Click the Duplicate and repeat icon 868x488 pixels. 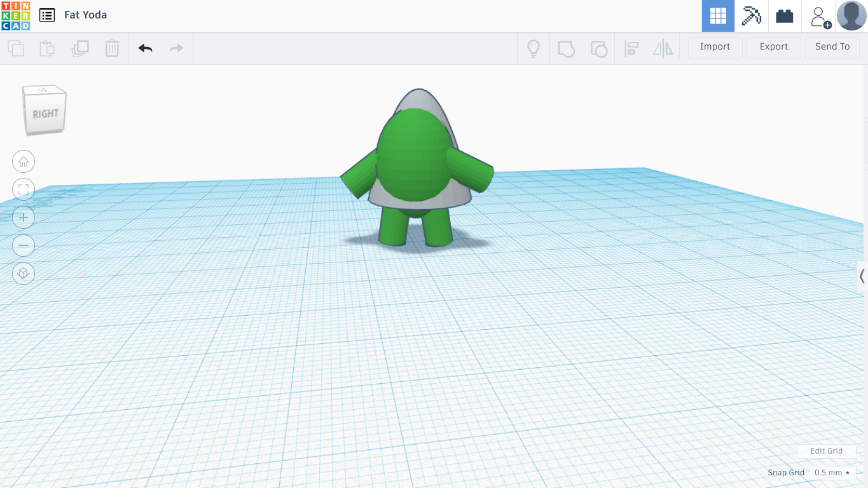point(80,48)
